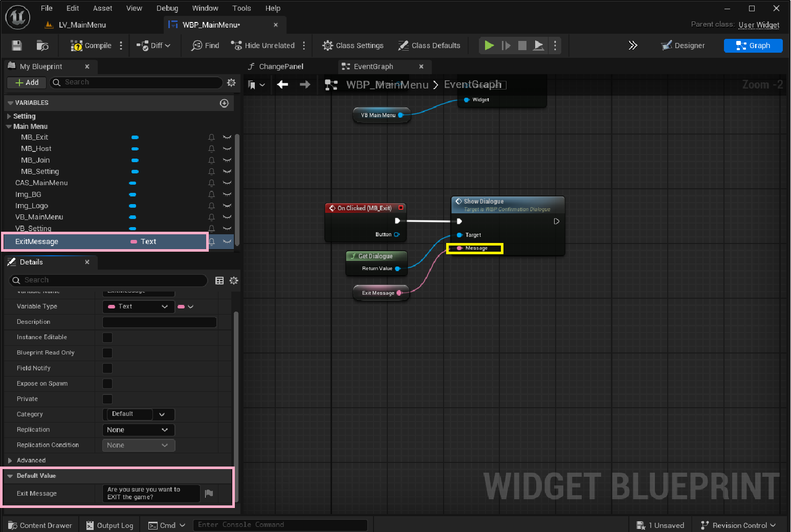Open Details property matrix grid icon

coord(219,280)
